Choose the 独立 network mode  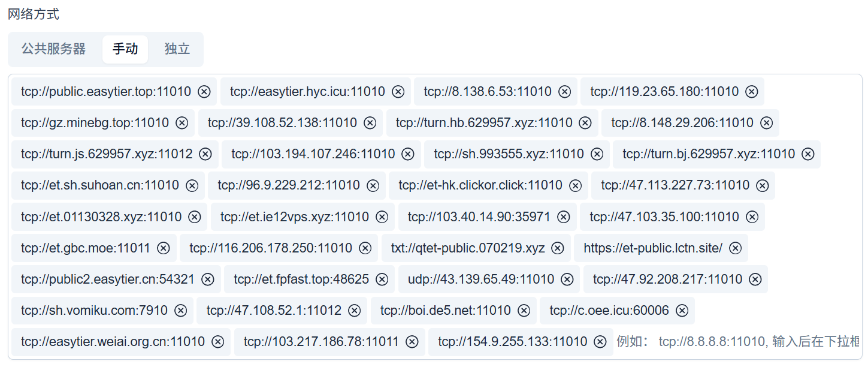[x=177, y=49]
